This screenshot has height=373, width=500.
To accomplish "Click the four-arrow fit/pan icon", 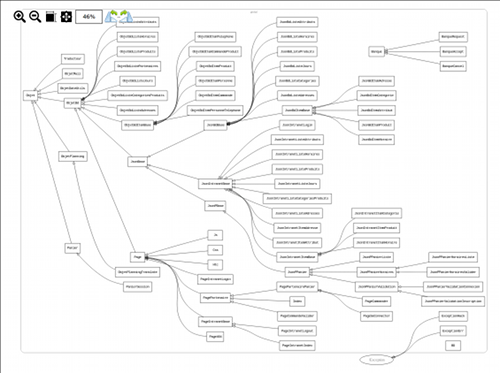I will (66, 17).
